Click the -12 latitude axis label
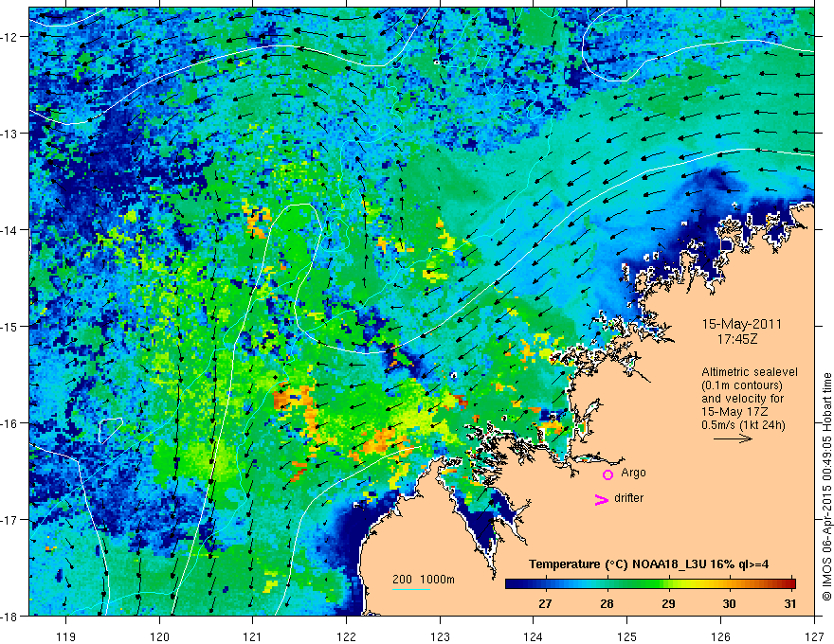This screenshot has height=644, width=834. (x=10, y=37)
